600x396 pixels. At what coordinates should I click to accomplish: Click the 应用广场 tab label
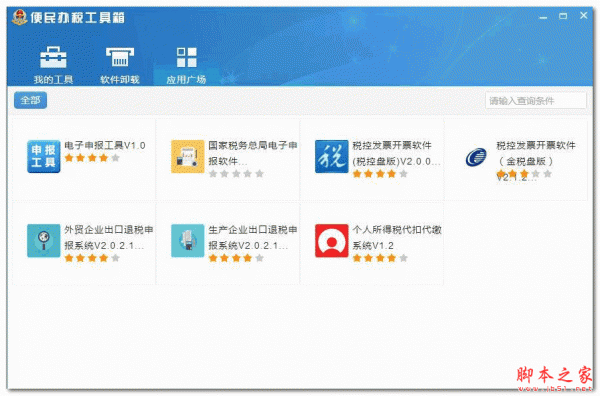[186, 80]
